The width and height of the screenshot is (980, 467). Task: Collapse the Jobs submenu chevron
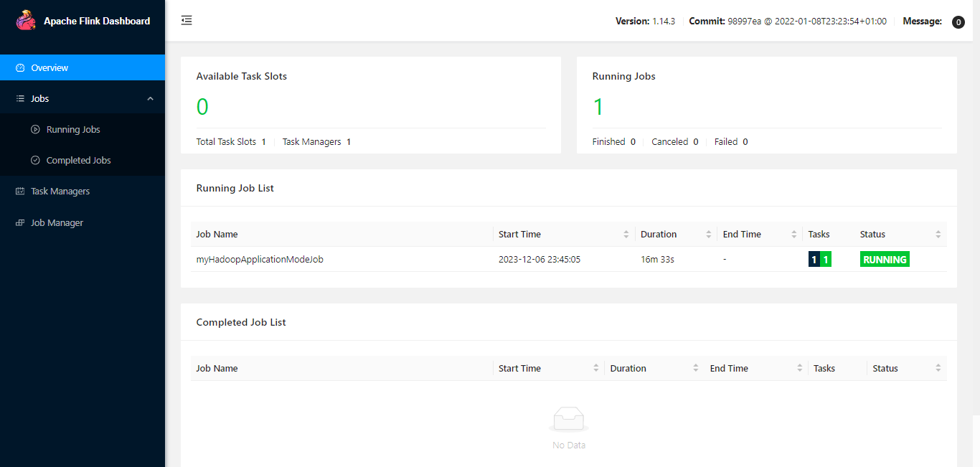coord(150,98)
